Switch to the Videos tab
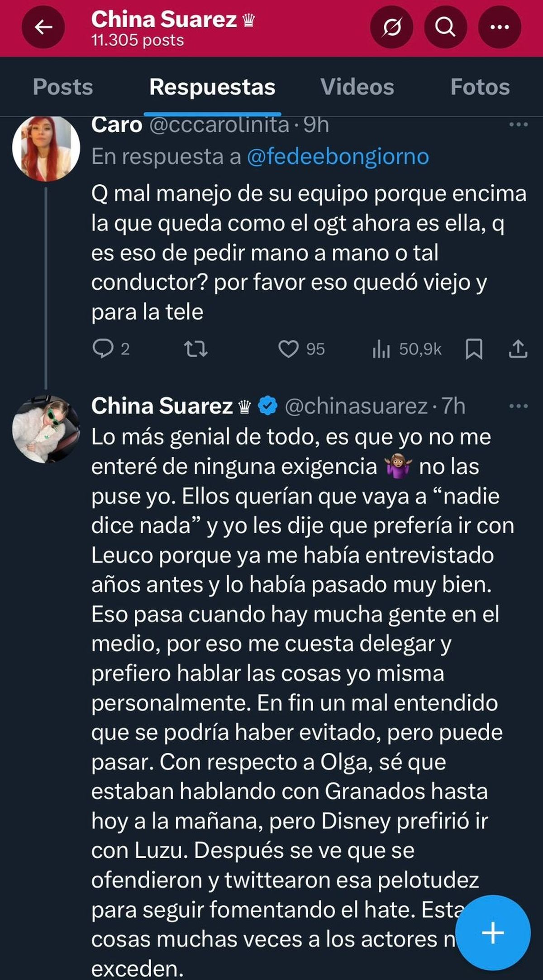Image resolution: width=543 pixels, height=980 pixels. (357, 87)
